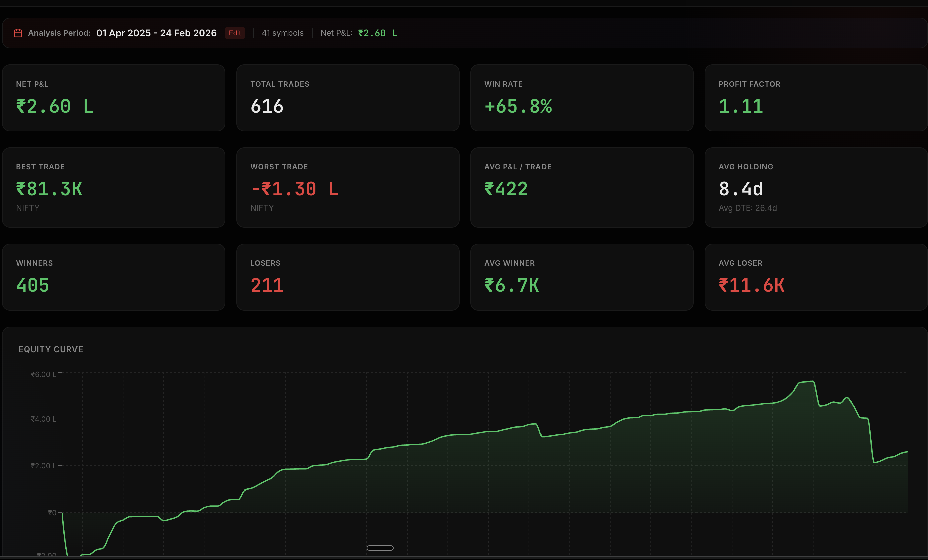Click the analysis period date range text
This screenshot has width=928, height=560.
(x=156, y=33)
